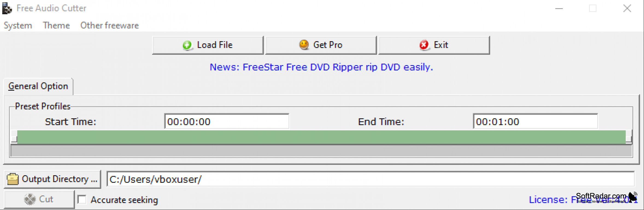Click the FreeStar Free DVD Ripper news link
This screenshot has width=644, height=210.
pos(321,67)
